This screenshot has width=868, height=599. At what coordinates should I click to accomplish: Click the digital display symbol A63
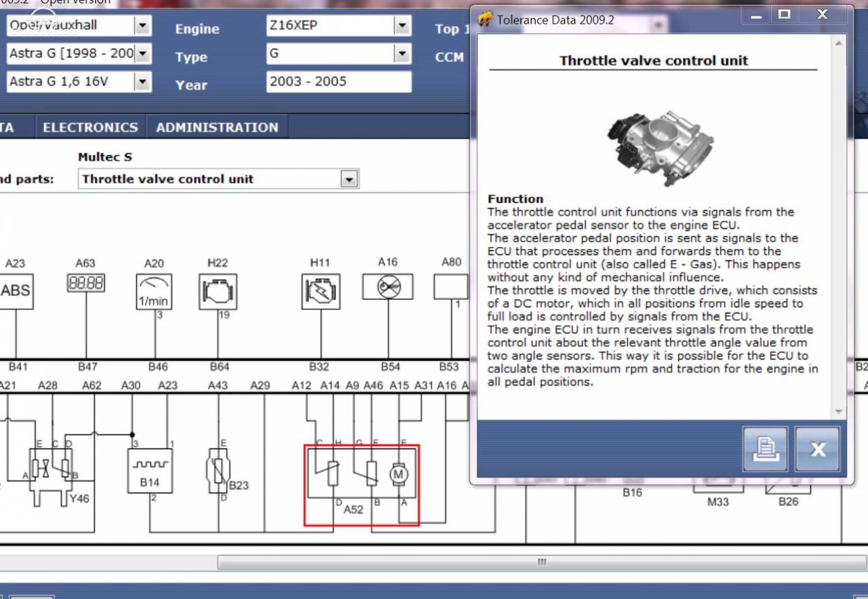click(x=86, y=284)
